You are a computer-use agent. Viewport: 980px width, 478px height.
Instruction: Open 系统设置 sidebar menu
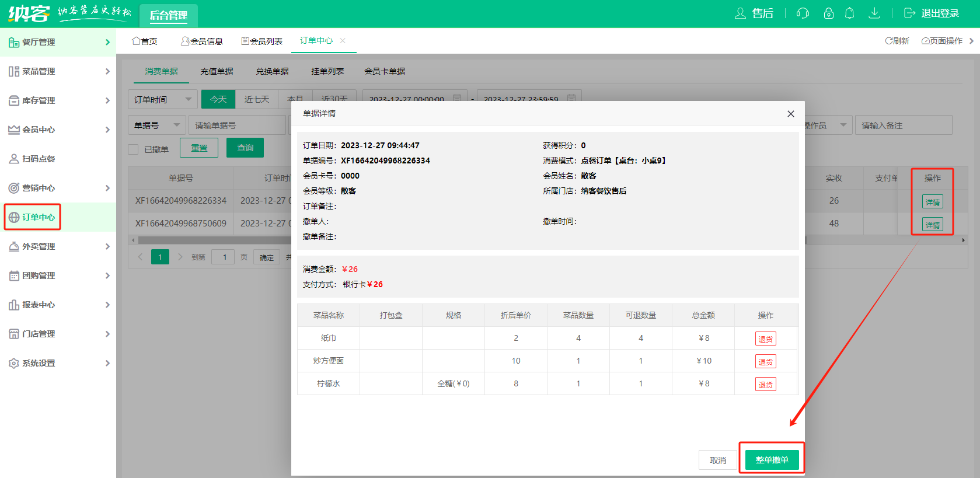[58, 363]
